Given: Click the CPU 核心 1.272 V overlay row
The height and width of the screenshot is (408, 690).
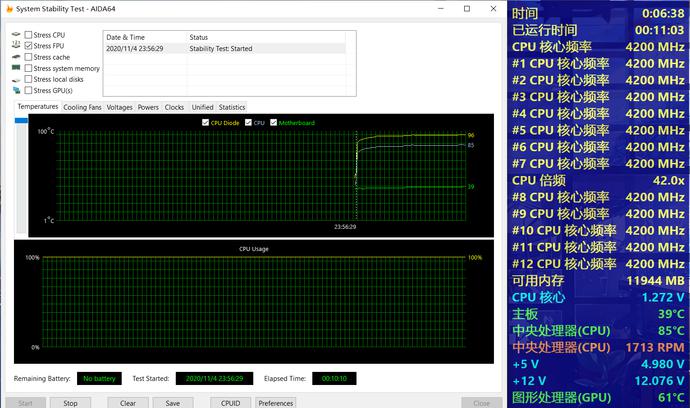Looking at the screenshot, I should tap(598, 297).
